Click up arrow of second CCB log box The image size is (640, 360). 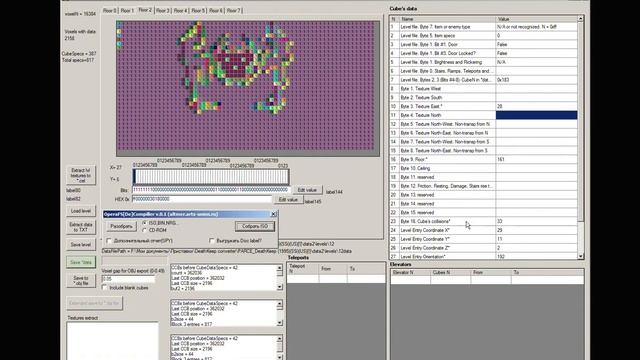tap(280, 304)
